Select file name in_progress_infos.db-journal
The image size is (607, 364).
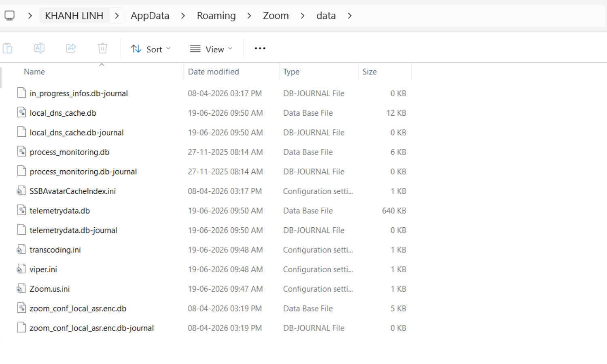pos(79,93)
